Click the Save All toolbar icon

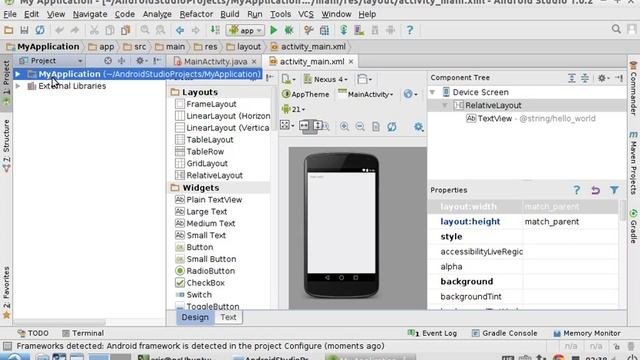(24, 30)
